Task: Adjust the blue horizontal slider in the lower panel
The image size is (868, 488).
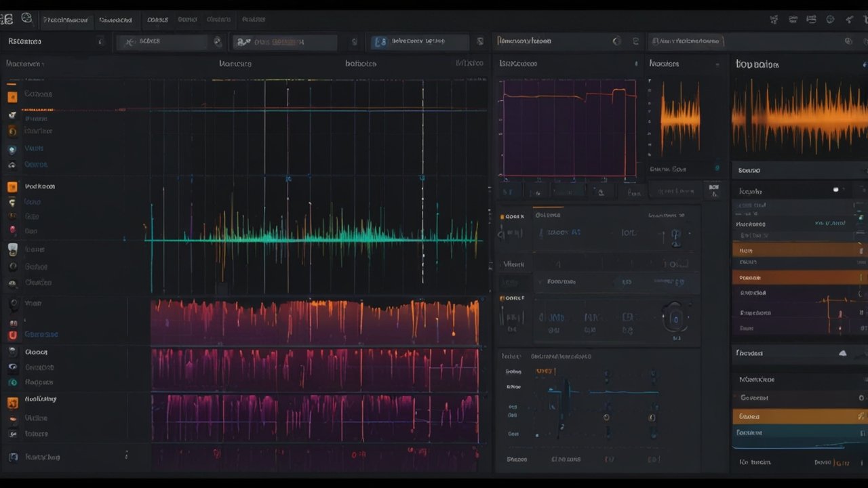Action: (x=604, y=390)
